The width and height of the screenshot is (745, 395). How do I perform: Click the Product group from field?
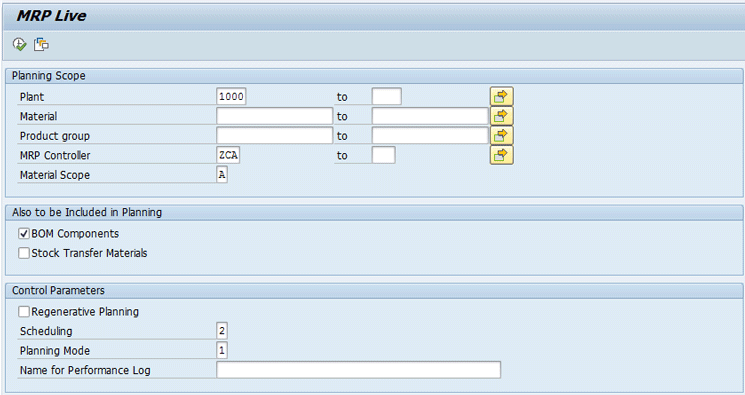coord(275,135)
